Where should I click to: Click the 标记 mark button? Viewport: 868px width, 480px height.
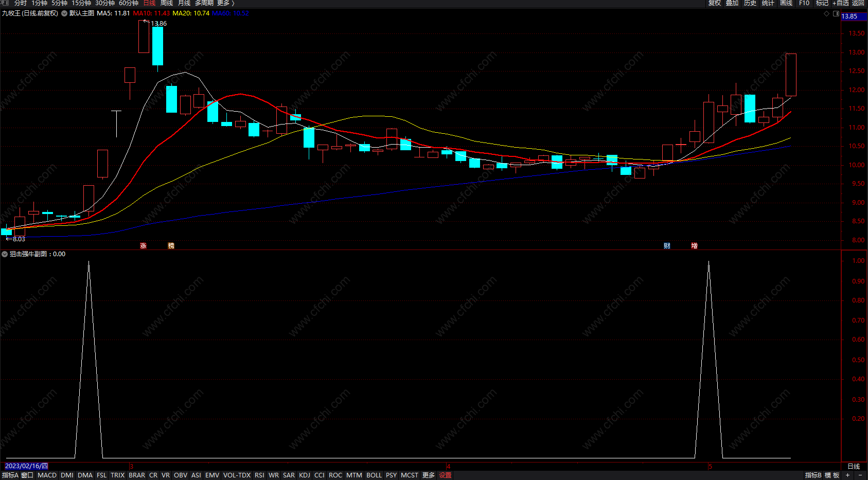[x=822, y=3]
